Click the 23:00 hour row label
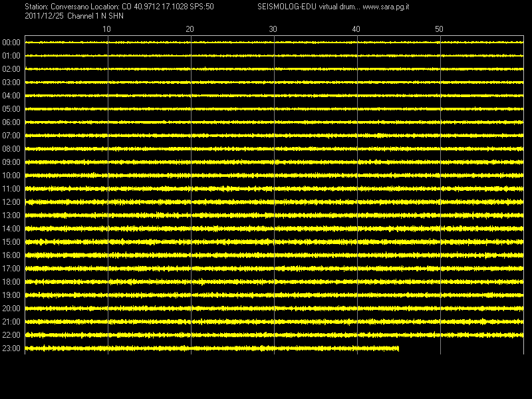532x399 pixels. point(11,348)
